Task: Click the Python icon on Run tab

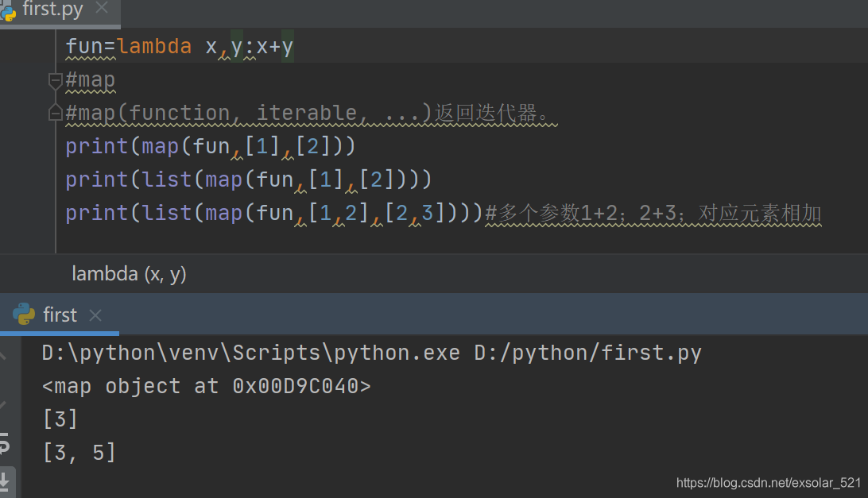Action: (x=24, y=315)
